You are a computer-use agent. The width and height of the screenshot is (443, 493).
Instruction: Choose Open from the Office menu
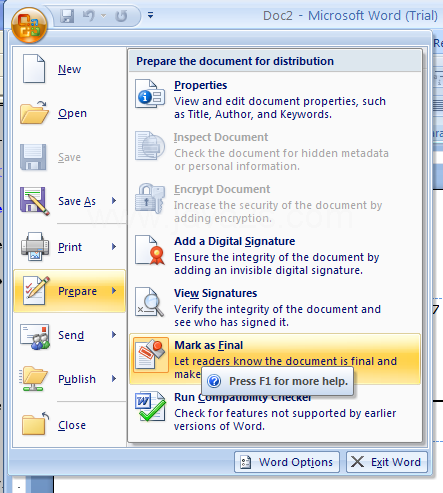click(x=69, y=113)
